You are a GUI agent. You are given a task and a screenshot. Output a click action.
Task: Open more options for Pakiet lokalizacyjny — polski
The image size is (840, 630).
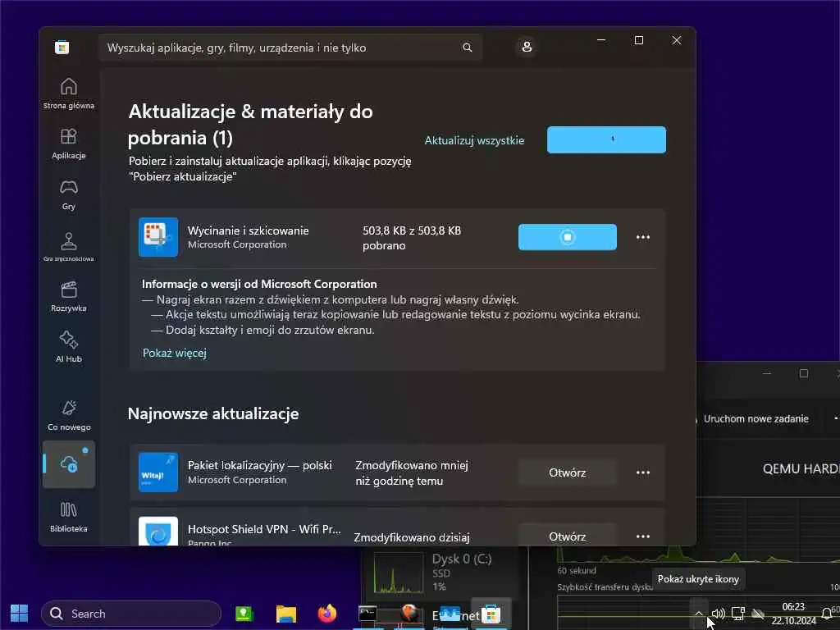coord(643,472)
